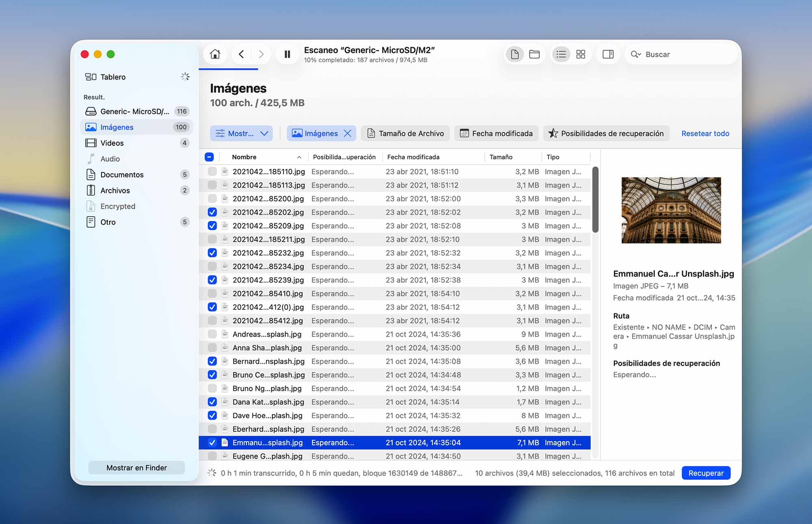Viewport: 812px width, 524px height.
Task: Click Mostrar en Finder button
Action: point(136,468)
